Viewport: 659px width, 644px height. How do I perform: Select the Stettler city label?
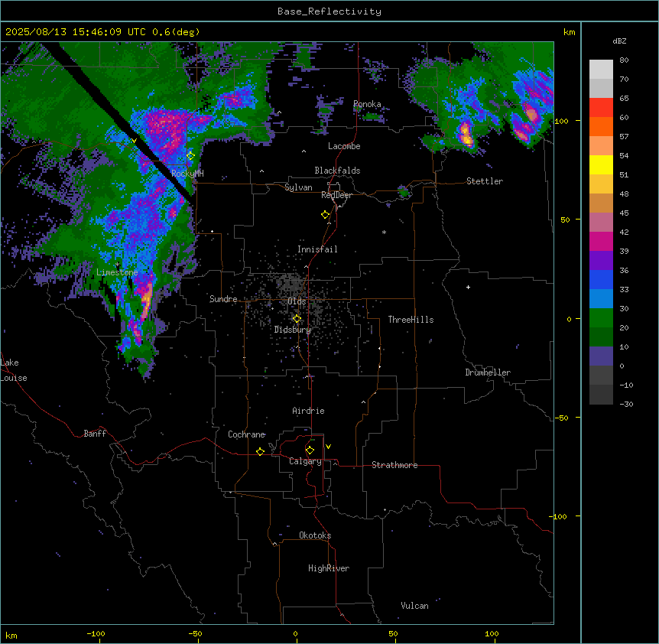point(485,181)
